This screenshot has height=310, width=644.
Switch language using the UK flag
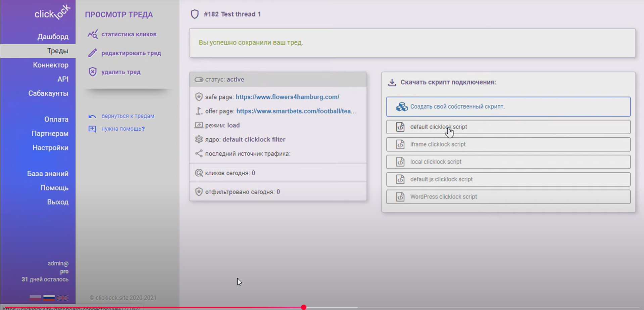coord(63,298)
